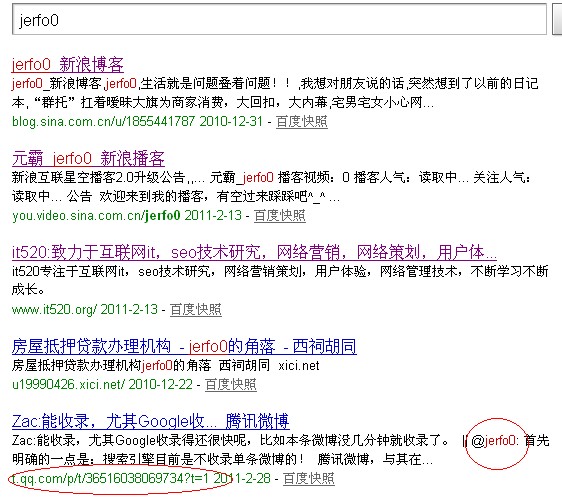
Task: Open the it520 seo技术研究 result title
Action: pos(254,253)
